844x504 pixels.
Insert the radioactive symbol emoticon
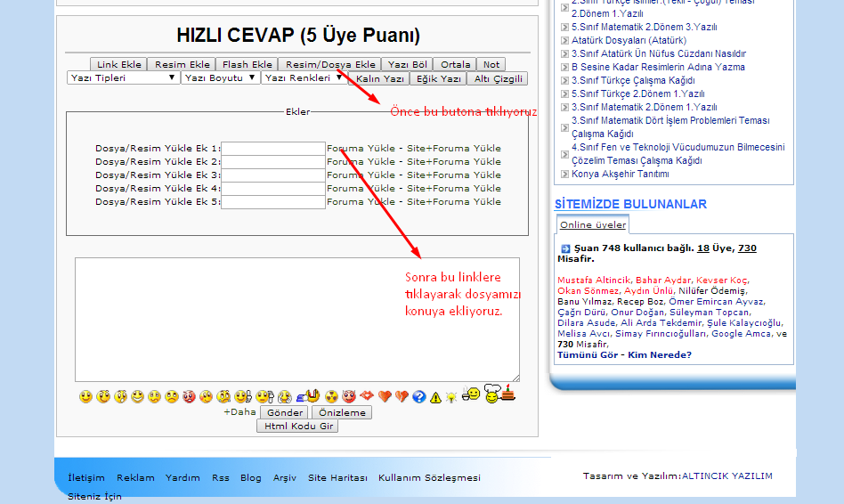[x=331, y=396]
